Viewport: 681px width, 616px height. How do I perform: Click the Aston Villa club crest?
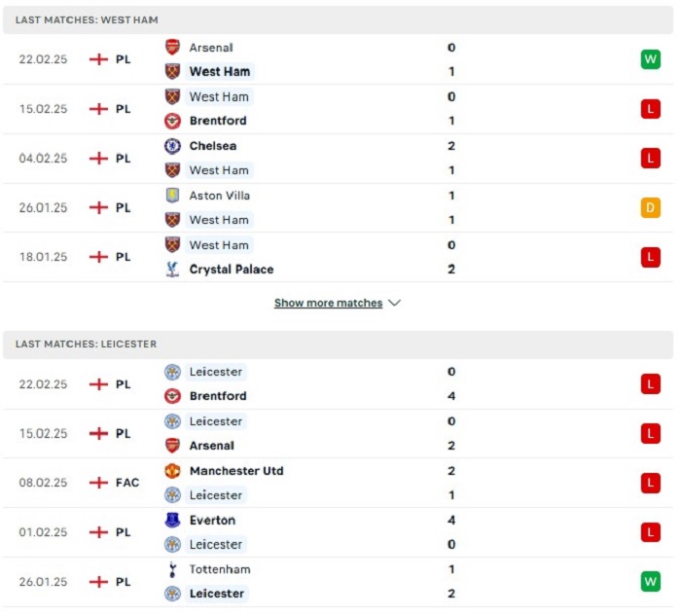(x=172, y=196)
